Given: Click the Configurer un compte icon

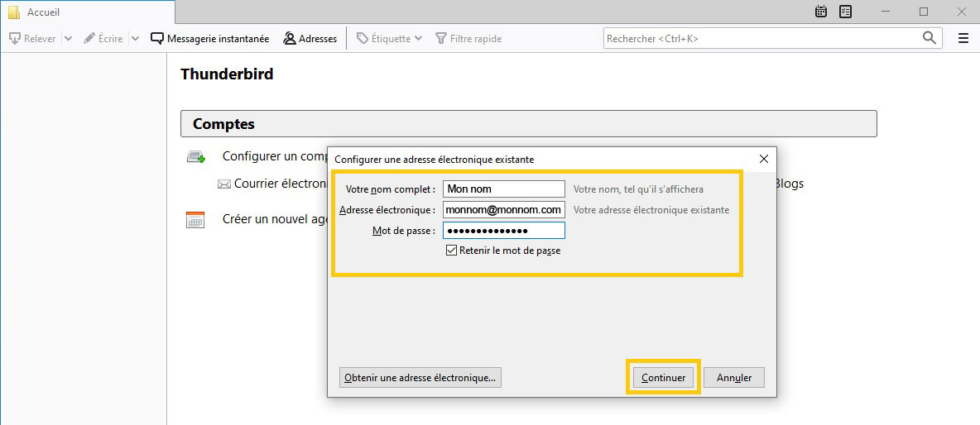Looking at the screenshot, I should coord(196,156).
